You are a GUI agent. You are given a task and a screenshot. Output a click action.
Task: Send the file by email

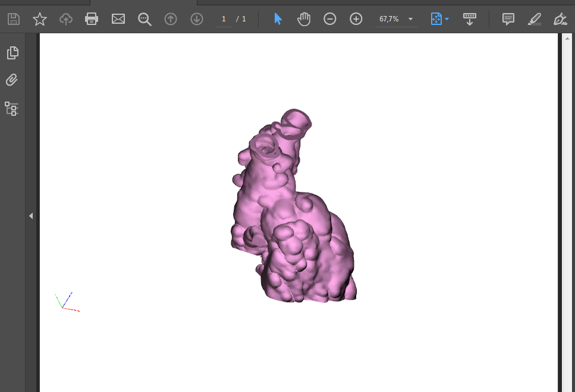click(118, 18)
